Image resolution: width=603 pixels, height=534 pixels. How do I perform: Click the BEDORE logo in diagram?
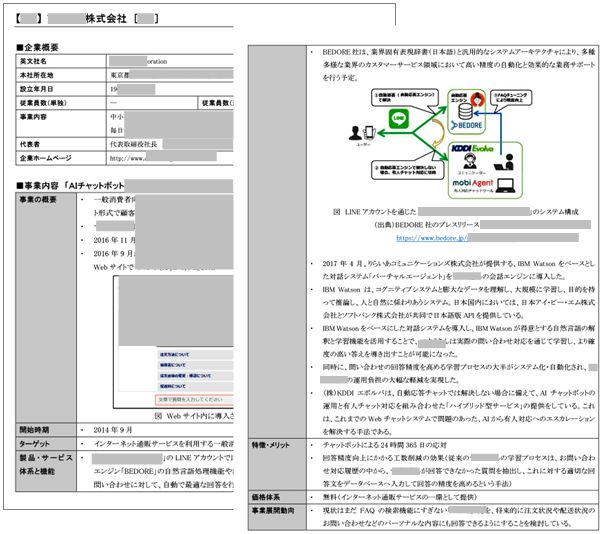(467, 126)
